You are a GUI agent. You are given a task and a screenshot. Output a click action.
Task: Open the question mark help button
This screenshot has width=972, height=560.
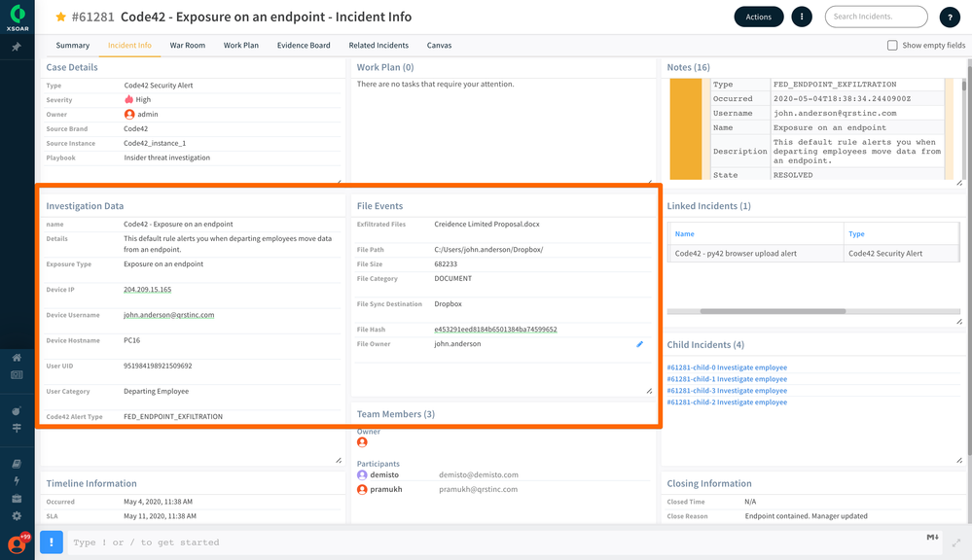[950, 17]
